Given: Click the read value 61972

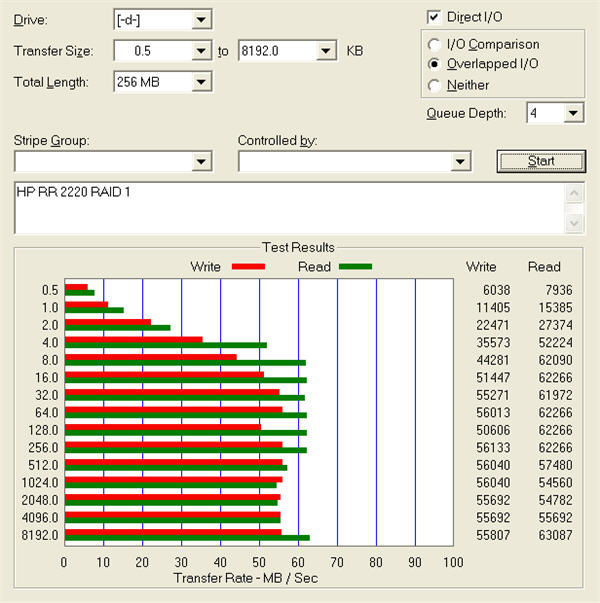Looking at the screenshot, I should 555,395.
